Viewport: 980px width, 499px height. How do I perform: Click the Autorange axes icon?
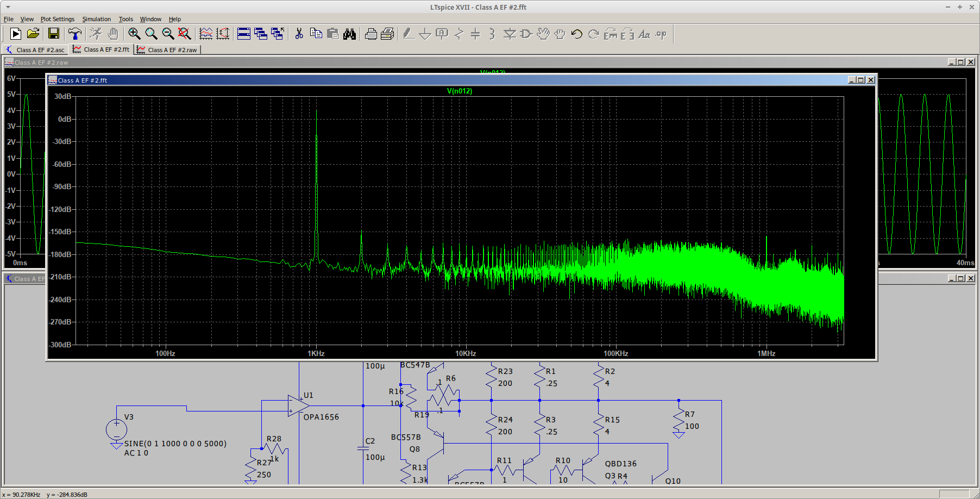(223, 34)
